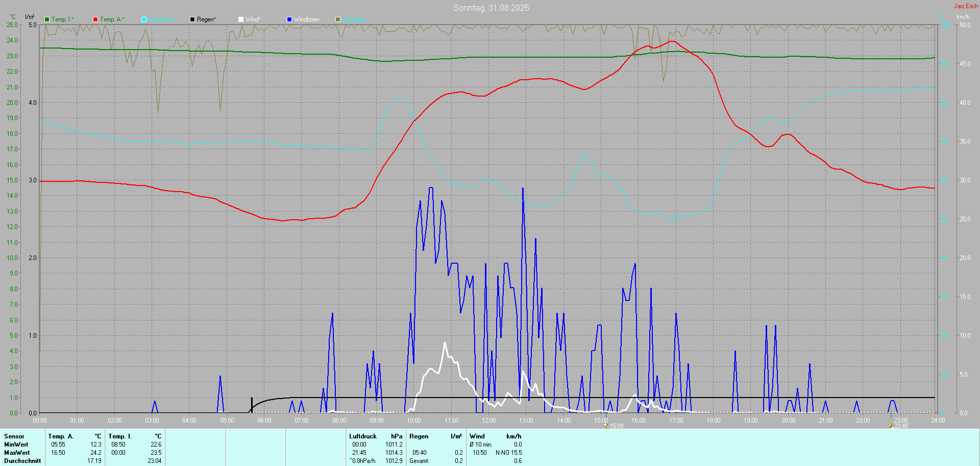This screenshot has width=980, height=466.
Task: Click the red Temp. A. legend square
Action: (95, 19)
